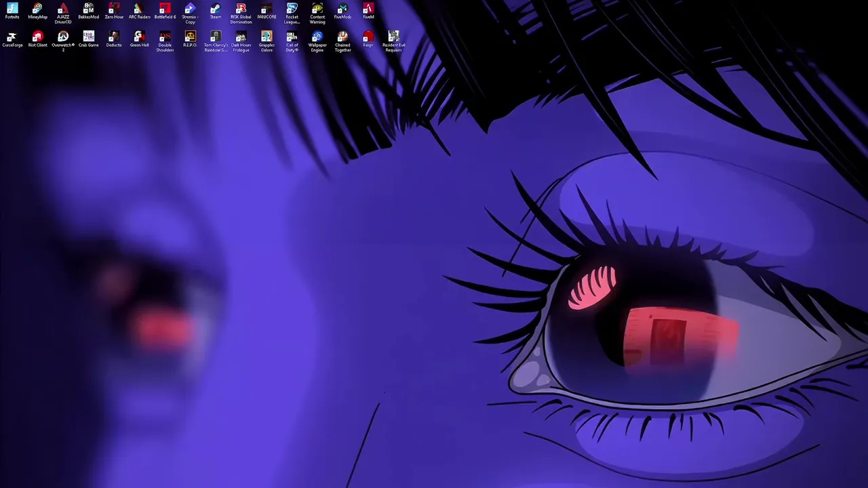Open the Deducto shortcut

click(x=114, y=40)
